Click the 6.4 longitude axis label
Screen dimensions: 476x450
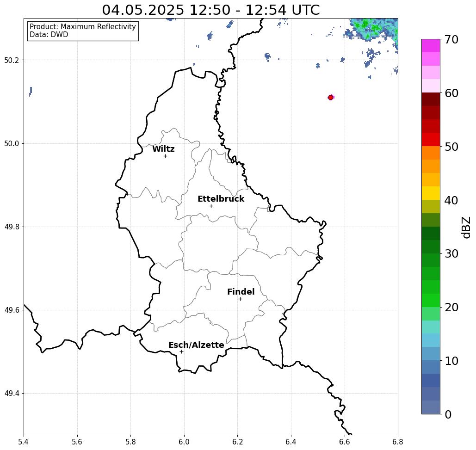click(291, 442)
